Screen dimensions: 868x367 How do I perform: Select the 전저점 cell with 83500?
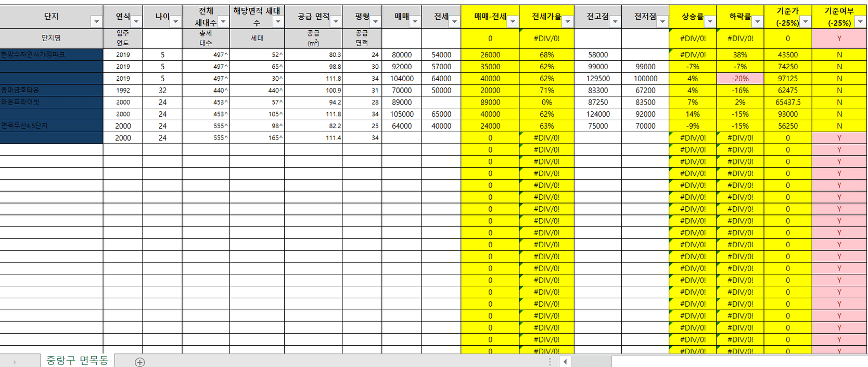click(645, 102)
